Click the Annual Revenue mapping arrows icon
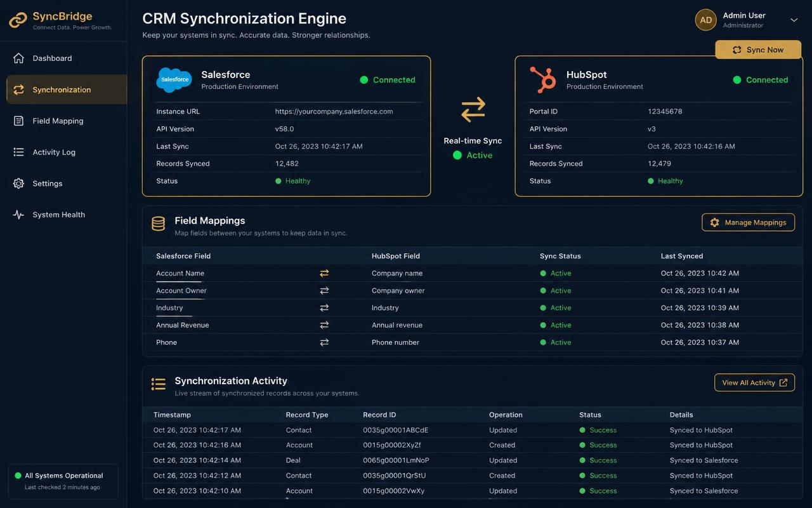The image size is (812, 508). pos(324,325)
